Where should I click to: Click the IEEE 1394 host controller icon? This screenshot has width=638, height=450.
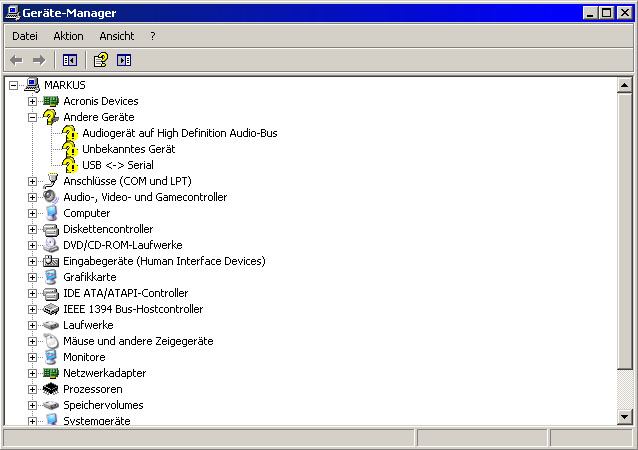tap(51, 309)
